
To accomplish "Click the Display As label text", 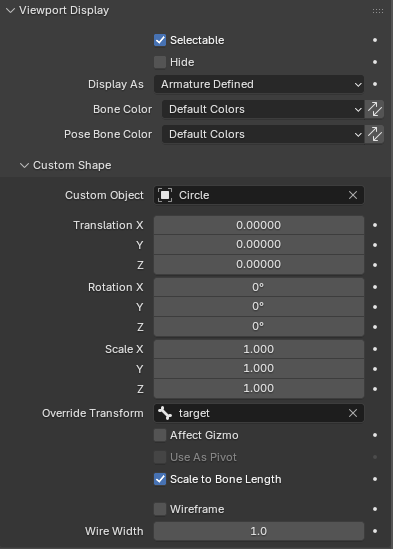I will (x=116, y=84).
